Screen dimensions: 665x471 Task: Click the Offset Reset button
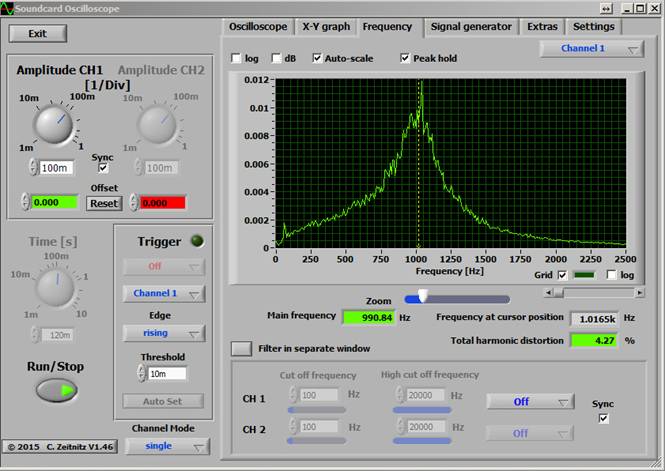click(102, 203)
